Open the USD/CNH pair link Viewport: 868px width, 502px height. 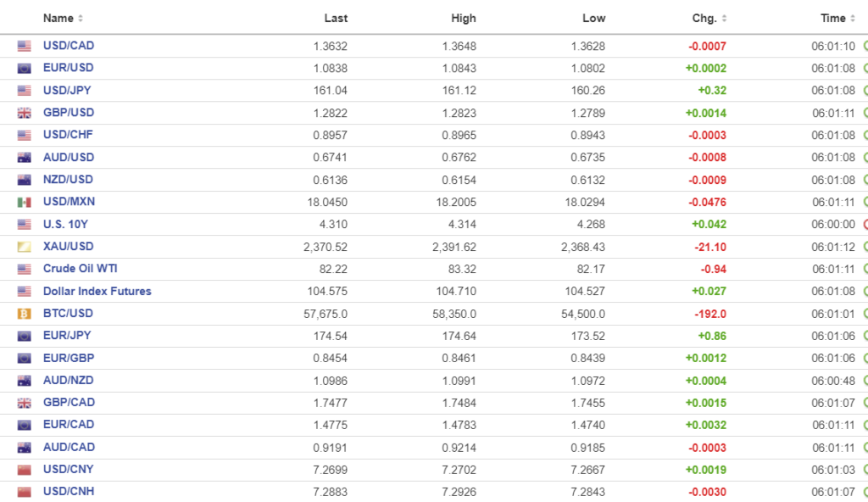(69, 492)
